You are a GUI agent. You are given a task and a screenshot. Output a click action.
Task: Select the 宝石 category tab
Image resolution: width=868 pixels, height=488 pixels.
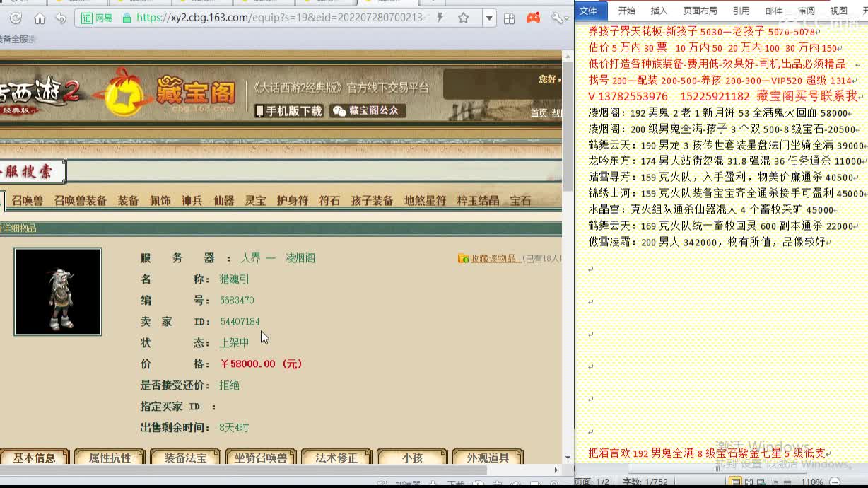coord(520,201)
